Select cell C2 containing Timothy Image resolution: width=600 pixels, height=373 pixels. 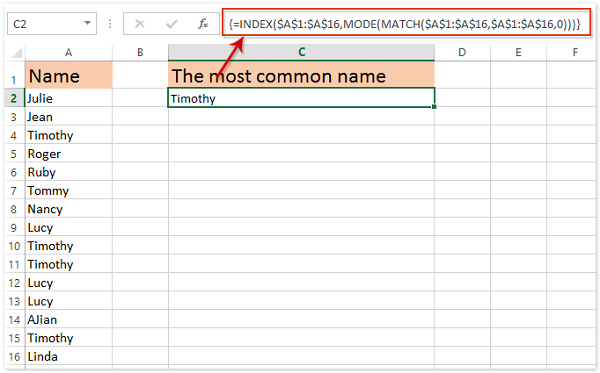click(x=302, y=98)
